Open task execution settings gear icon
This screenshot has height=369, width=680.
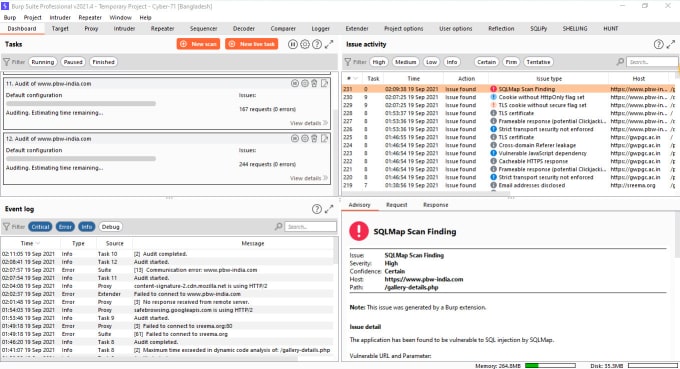pos(305,44)
